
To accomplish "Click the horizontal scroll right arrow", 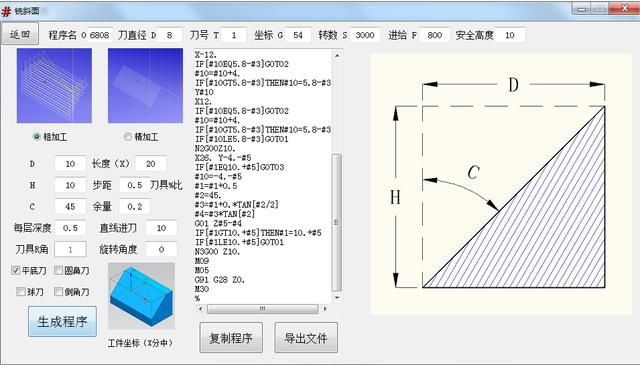I will click(325, 309).
